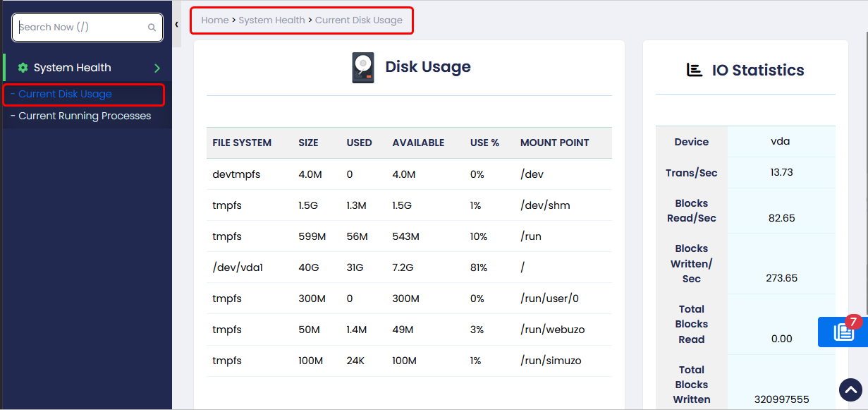Click Current Disk Usage breadcrumb item
The height and width of the screenshot is (410, 868).
click(x=358, y=20)
